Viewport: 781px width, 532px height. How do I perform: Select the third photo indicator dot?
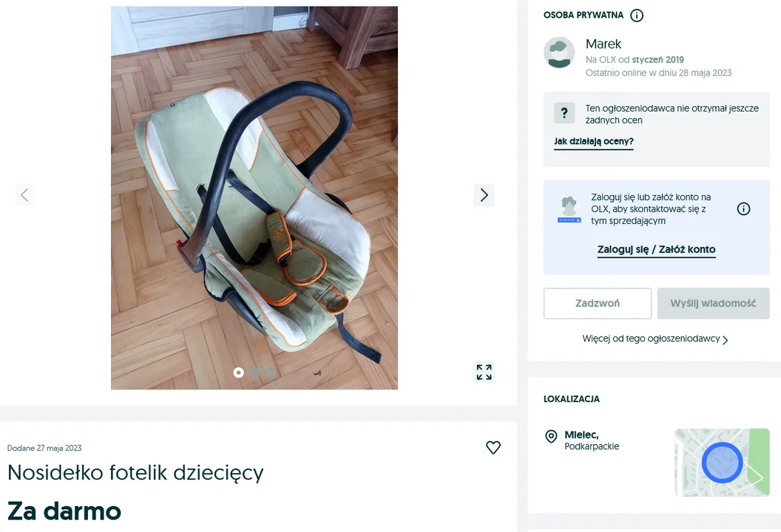coord(270,372)
